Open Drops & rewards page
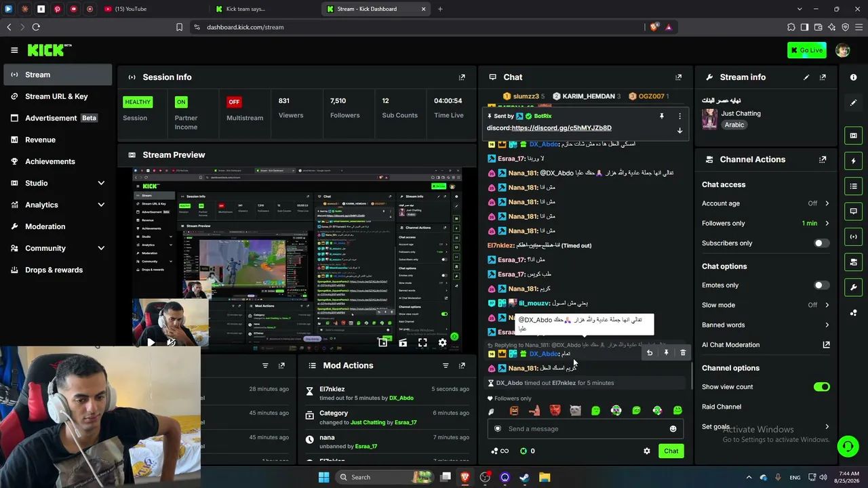 (x=58, y=270)
